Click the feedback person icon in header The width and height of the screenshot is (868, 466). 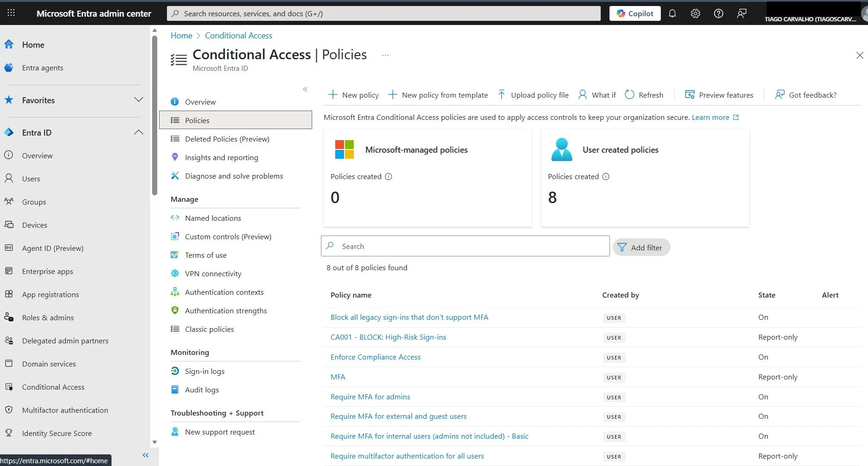[742, 13]
